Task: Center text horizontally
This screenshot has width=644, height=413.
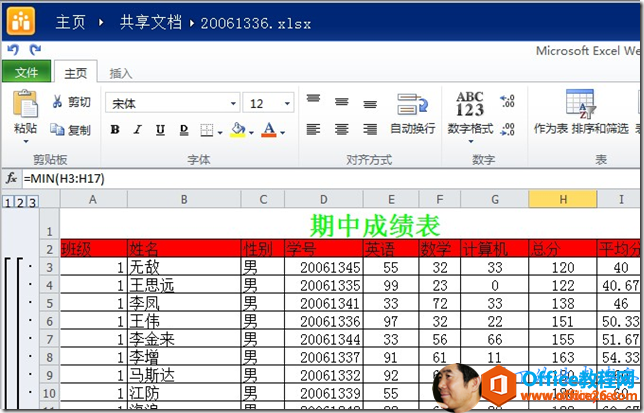Action: coord(342,130)
